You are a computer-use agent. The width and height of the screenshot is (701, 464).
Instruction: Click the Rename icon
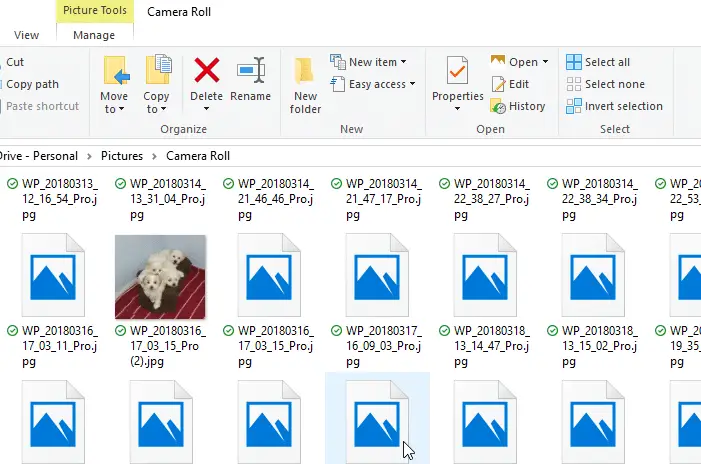251,70
